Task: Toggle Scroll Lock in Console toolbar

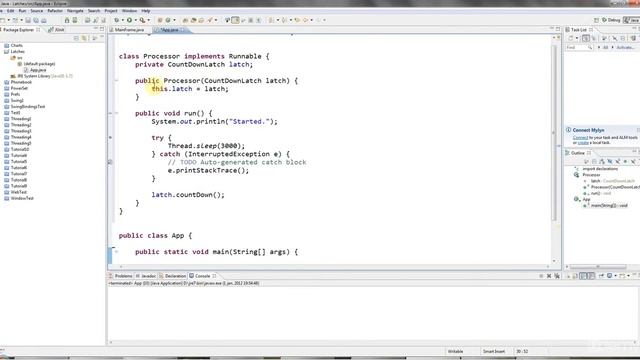Action: [x=576, y=276]
